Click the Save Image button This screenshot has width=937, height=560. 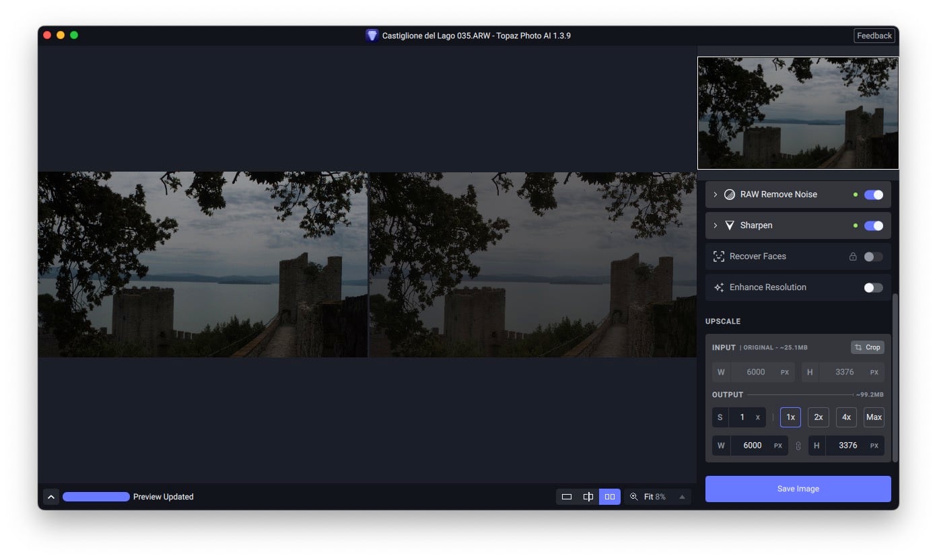click(798, 489)
